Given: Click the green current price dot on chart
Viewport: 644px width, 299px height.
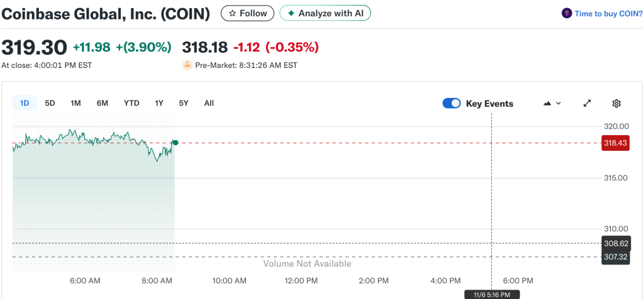Looking at the screenshot, I should pos(175,143).
